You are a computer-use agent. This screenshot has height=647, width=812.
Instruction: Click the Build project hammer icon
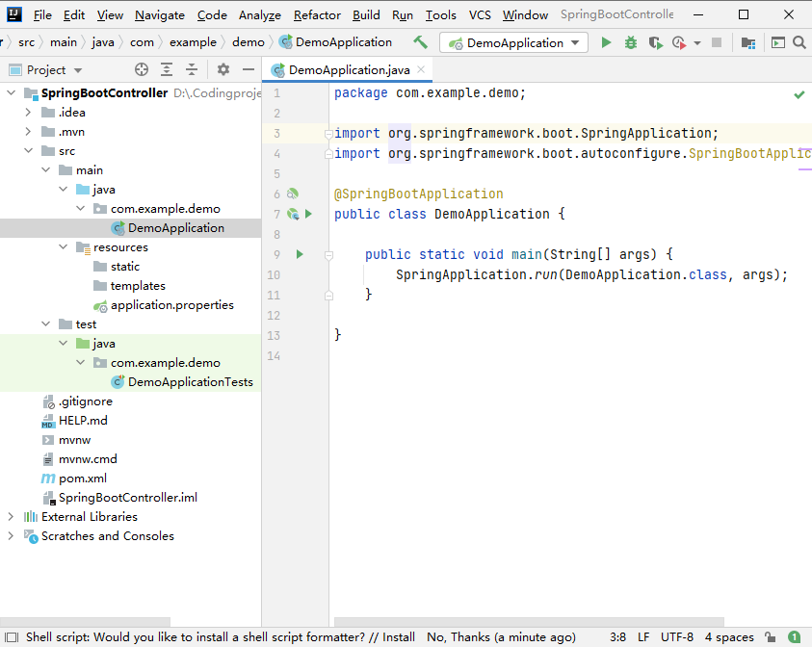pos(420,42)
